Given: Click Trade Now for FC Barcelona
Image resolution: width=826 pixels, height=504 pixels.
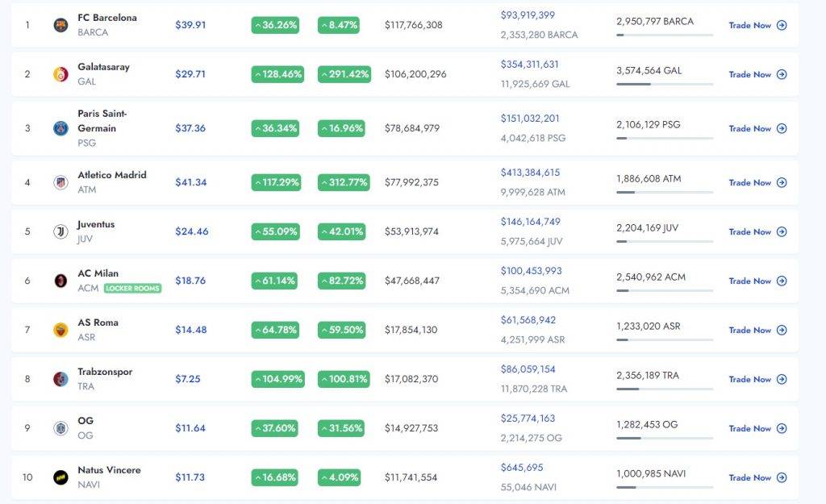Looking at the screenshot, I should [757, 25].
